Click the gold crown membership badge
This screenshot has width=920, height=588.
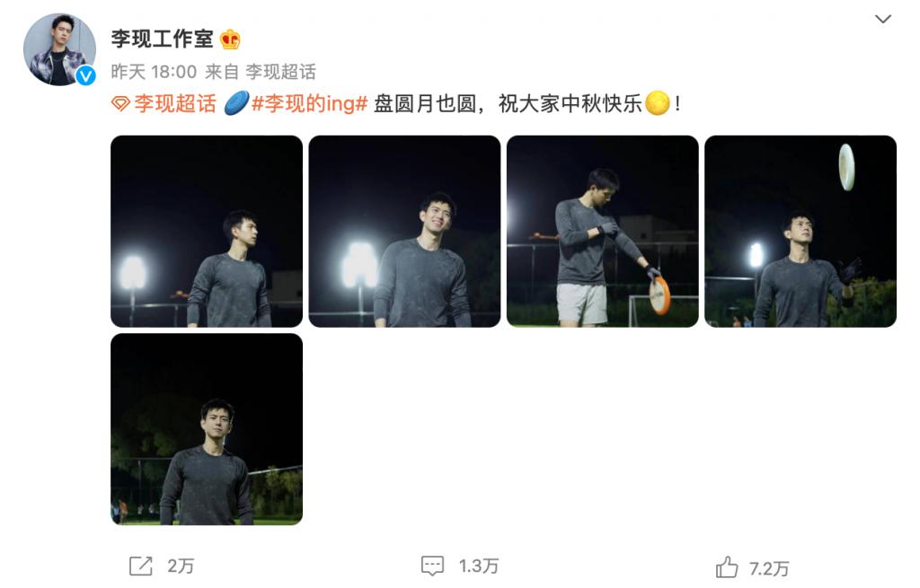point(230,39)
